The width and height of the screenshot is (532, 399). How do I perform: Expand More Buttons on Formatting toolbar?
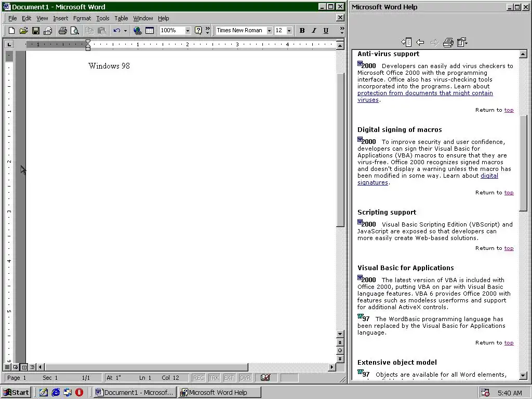[342, 31]
